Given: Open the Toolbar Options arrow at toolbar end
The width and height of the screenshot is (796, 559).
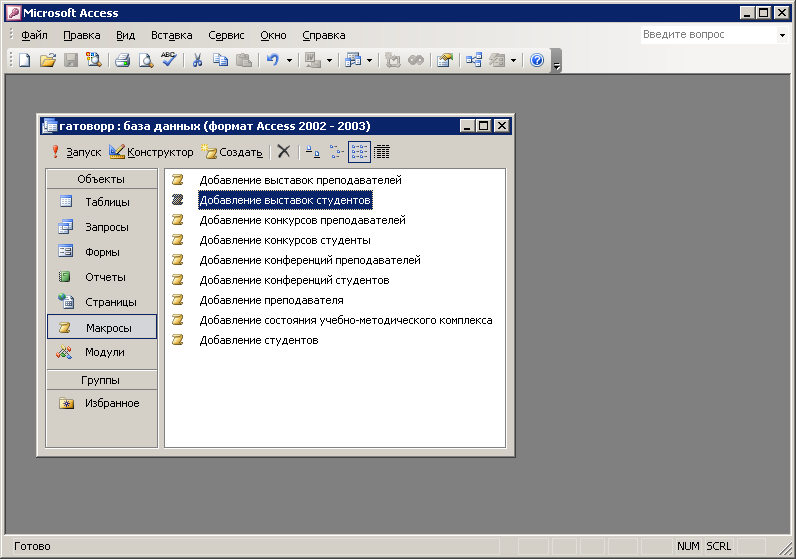Looking at the screenshot, I should pos(556,60).
